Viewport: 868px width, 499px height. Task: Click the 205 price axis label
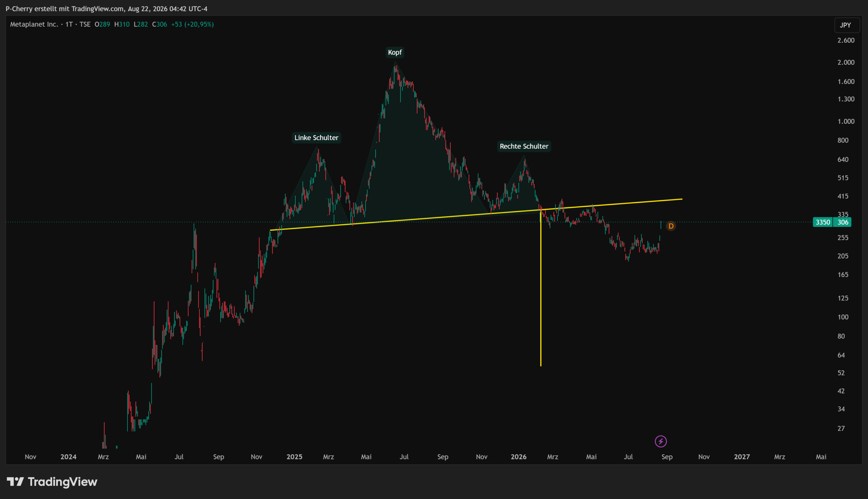point(843,256)
